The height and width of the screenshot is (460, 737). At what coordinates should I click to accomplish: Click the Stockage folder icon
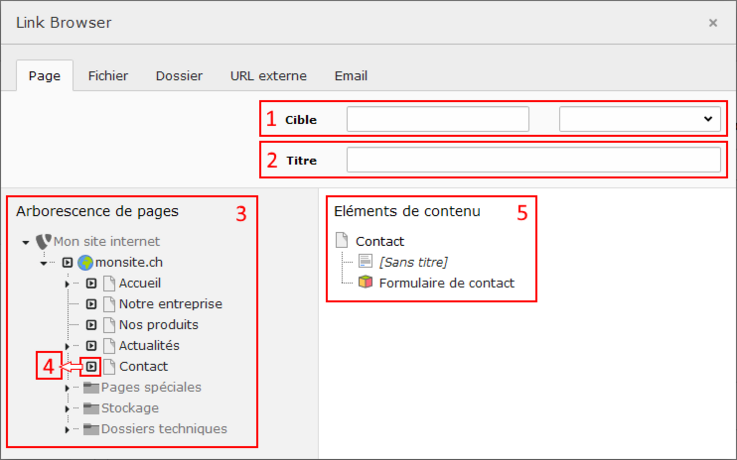(x=91, y=408)
